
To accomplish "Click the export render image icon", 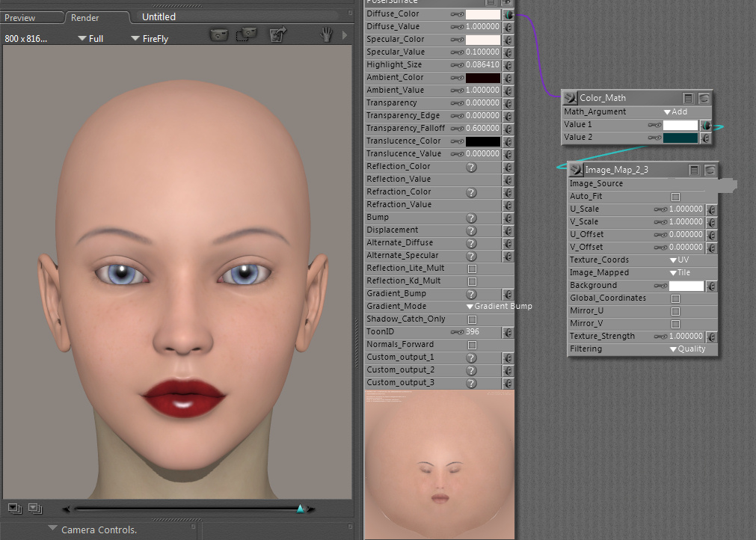I will coord(278,36).
